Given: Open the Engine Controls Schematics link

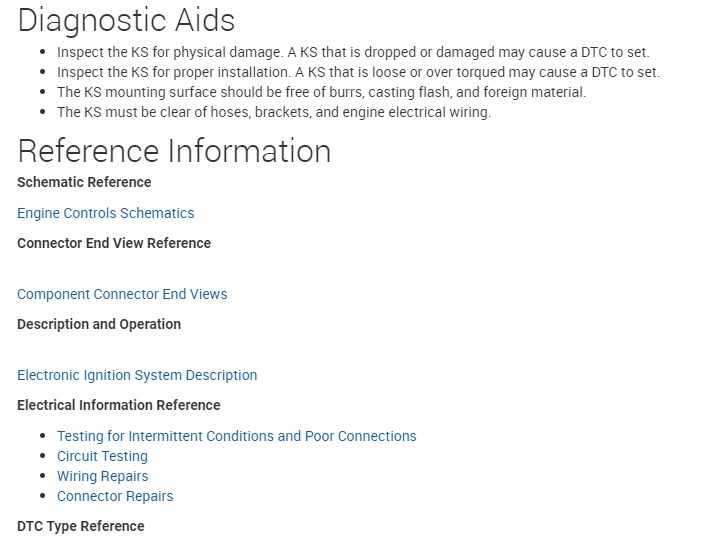Looking at the screenshot, I should (x=105, y=213).
